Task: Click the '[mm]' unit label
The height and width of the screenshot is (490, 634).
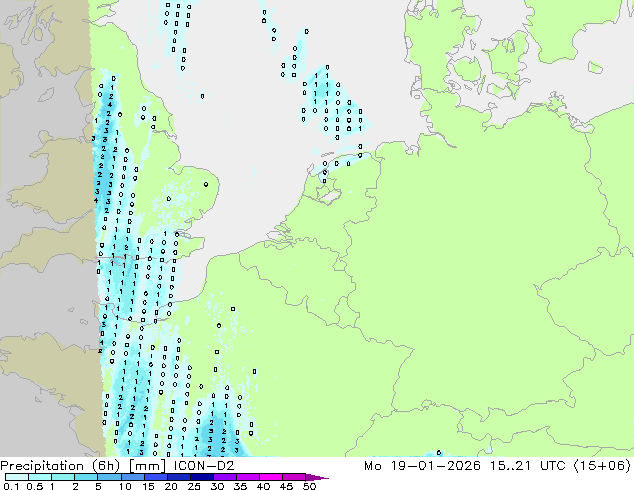Action: click(x=147, y=466)
